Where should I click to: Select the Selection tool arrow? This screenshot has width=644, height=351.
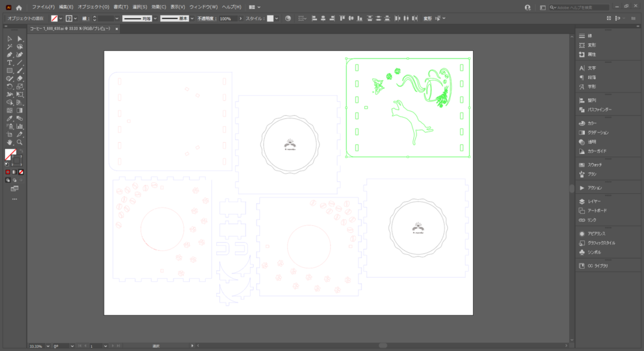(9, 39)
